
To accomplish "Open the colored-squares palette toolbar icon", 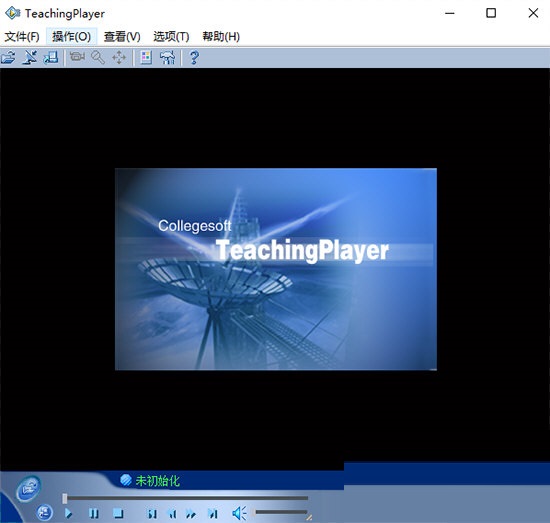I will [146, 58].
